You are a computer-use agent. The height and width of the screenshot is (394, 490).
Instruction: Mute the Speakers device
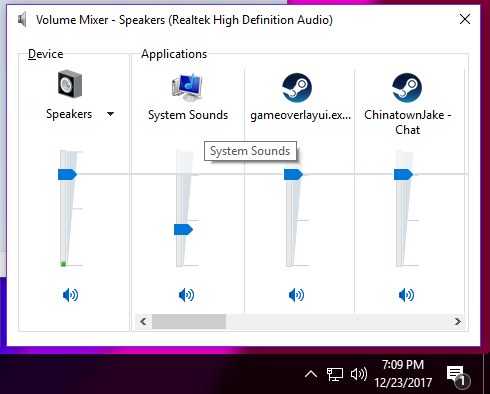(70, 295)
